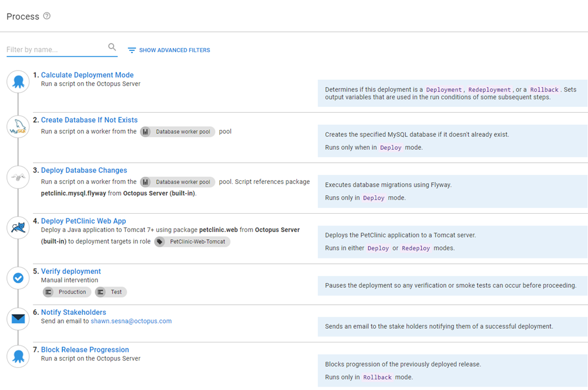Image resolution: width=588 pixels, height=390 pixels.
Task: Open the Block Release Progression step
Action: 85,349
